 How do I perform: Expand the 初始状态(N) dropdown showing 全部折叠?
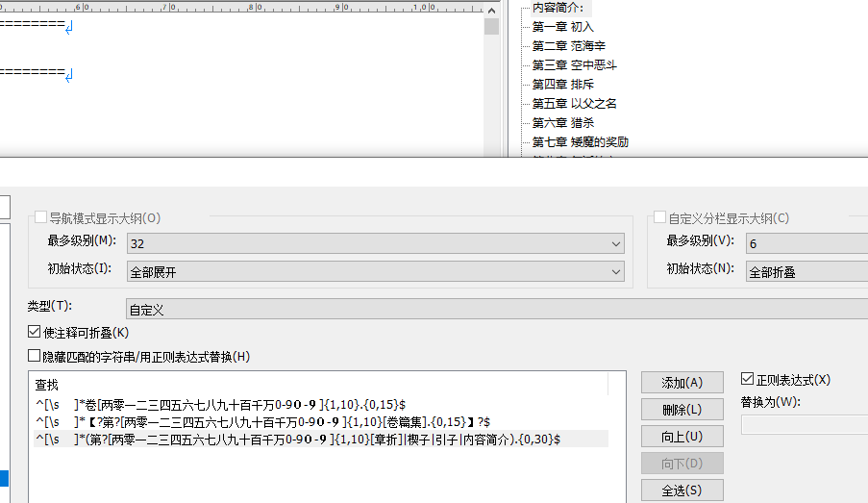point(806,272)
